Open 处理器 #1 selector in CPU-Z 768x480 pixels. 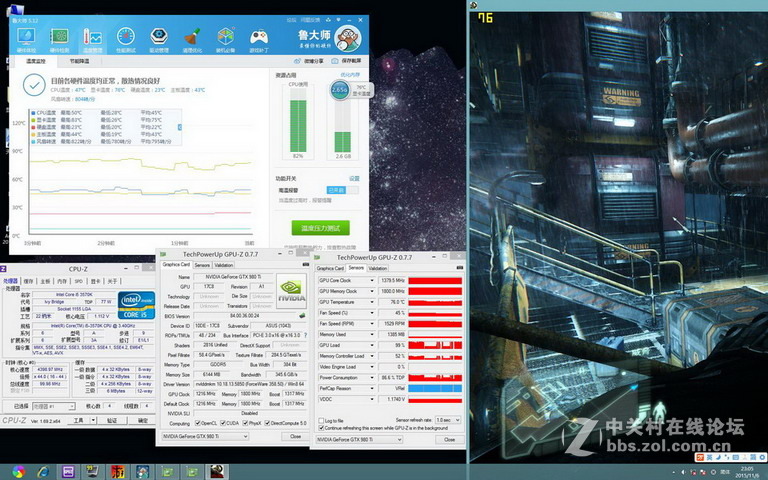pyautogui.click(x=53, y=406)
